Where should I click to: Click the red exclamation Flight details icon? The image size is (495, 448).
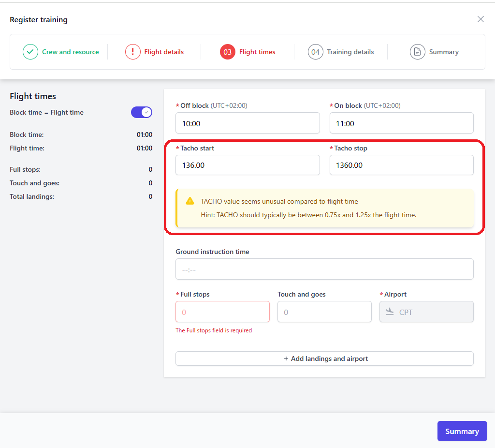(133, 52)
